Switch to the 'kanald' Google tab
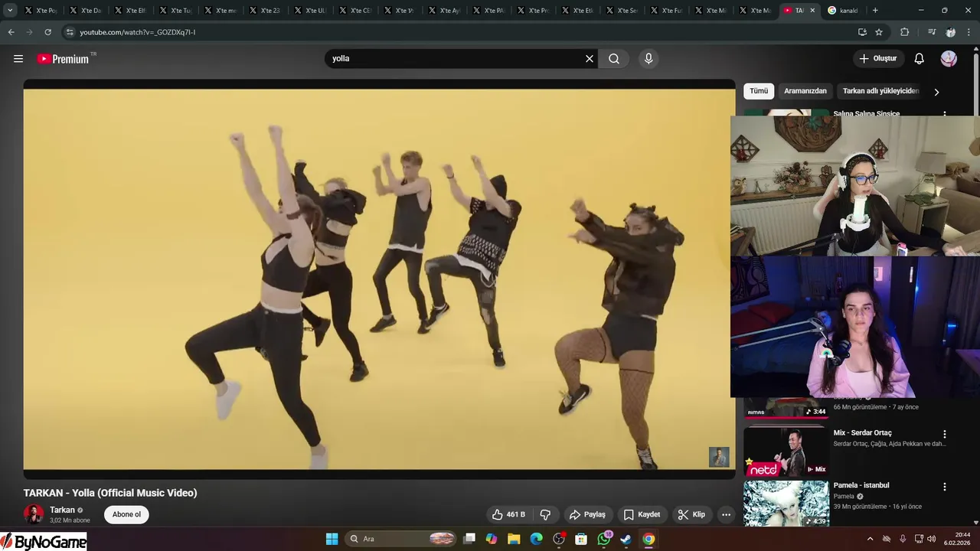 pos(842,11)
